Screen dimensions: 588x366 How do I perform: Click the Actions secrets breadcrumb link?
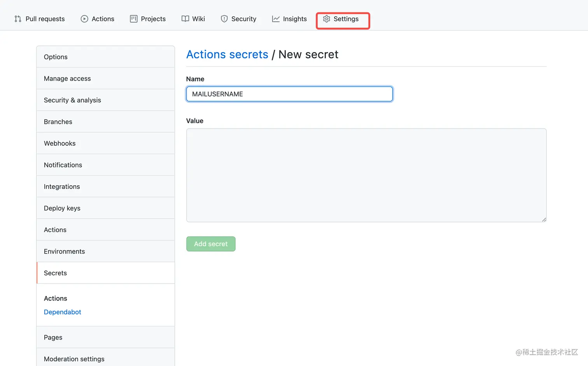coord(227,55)
